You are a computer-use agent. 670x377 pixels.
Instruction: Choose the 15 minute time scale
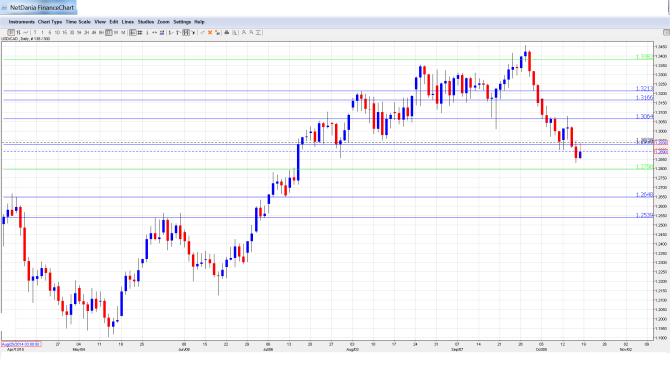[65, 32]
